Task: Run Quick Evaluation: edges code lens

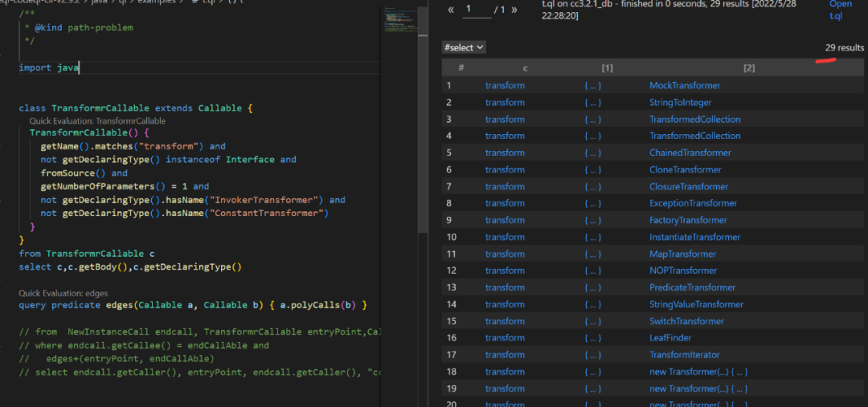Action: click(63, 294)
